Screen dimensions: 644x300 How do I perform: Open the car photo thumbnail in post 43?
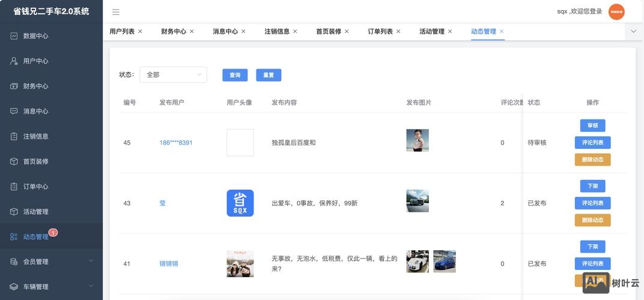[418, 200]
